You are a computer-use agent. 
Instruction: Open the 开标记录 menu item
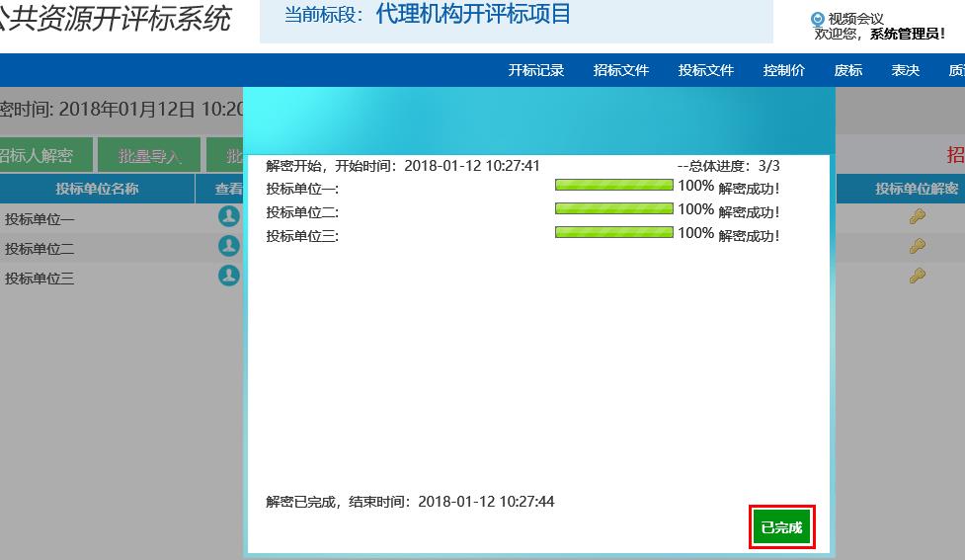click(x=536, y=70)
